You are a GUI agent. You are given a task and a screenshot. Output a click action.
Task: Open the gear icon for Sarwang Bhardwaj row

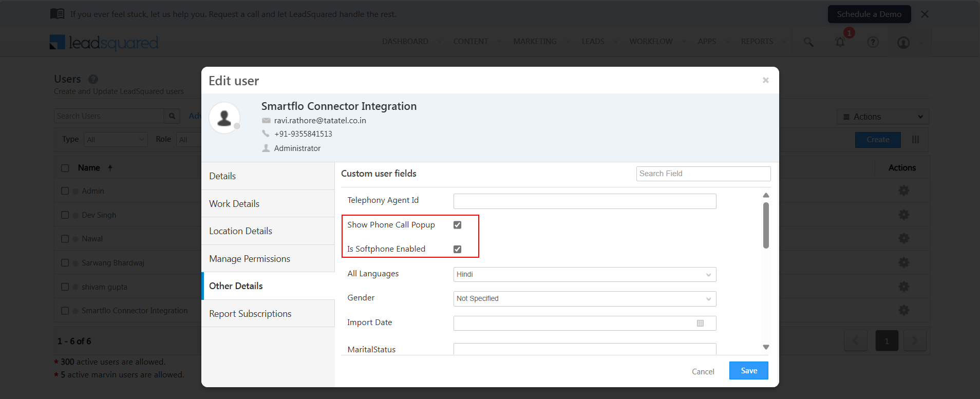pyautogui.click(x=903, y=262)
